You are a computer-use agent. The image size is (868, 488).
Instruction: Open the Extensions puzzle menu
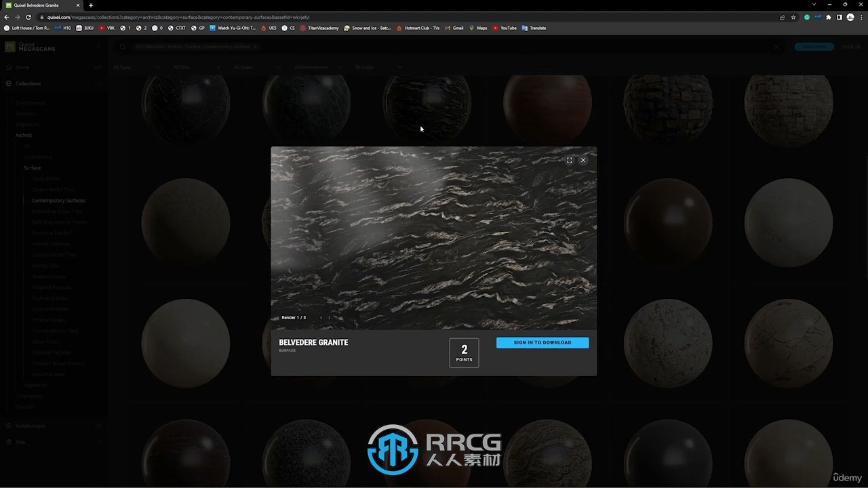(828, 17)
